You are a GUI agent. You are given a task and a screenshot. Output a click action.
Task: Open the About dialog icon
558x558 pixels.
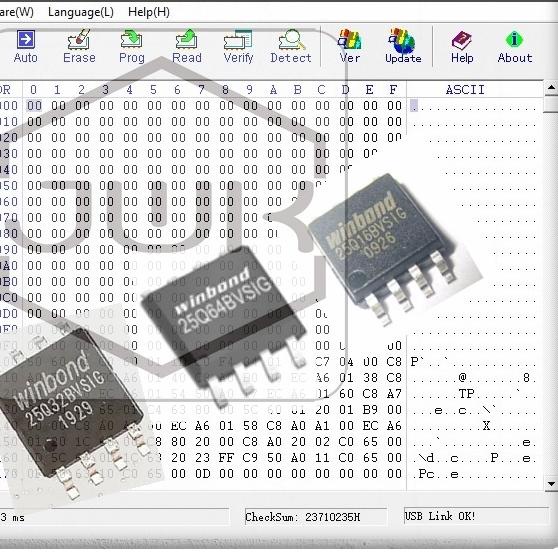point(515,47)
